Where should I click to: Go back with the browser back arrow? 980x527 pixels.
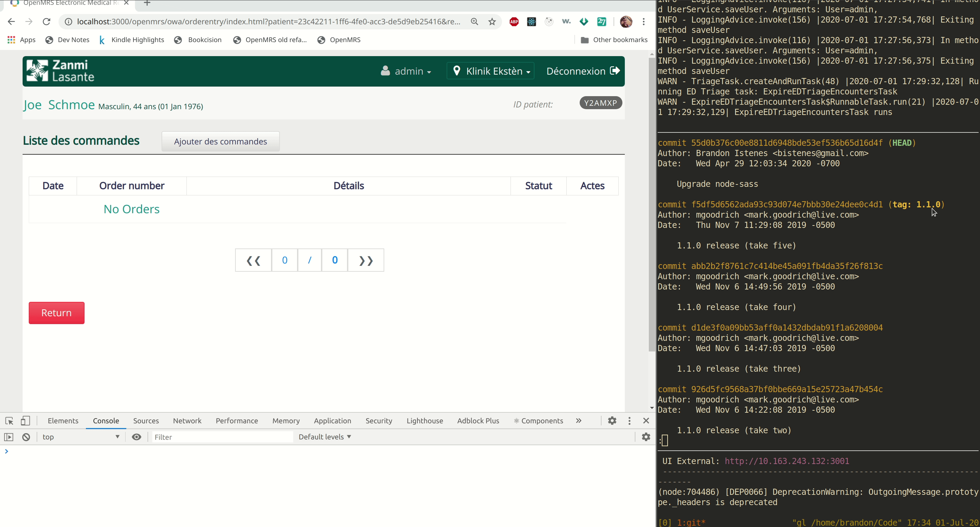(x=11, y=22)
